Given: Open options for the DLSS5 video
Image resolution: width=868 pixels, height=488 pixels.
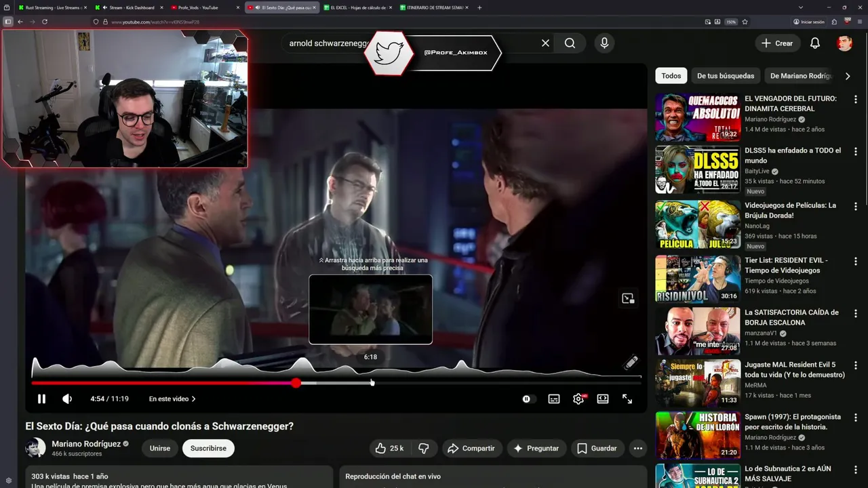Looking at the screenshot, I should [x=855, y=151].
